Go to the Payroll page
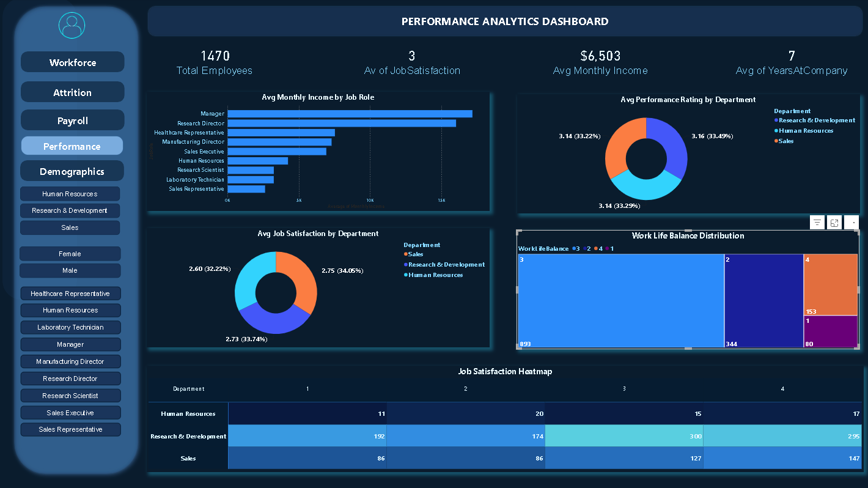The height and width of the screenshot is (488, 868). [x=72, y=120]
